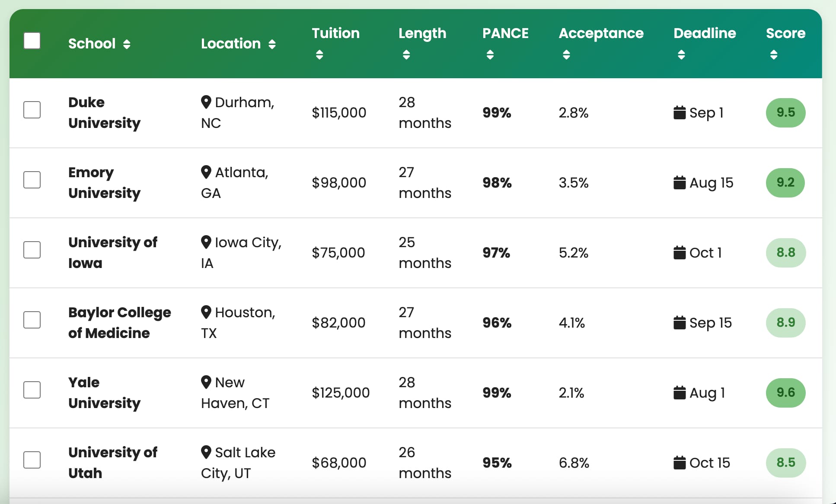
Task: Click the 75,000 dollar tuition cell for Iowa
Action: click(338, 252)
